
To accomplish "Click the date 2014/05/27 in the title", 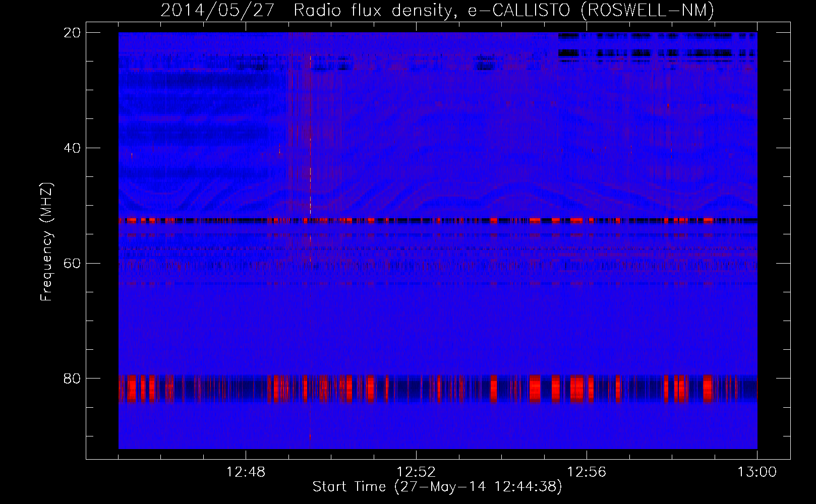I will pos(217,10).
